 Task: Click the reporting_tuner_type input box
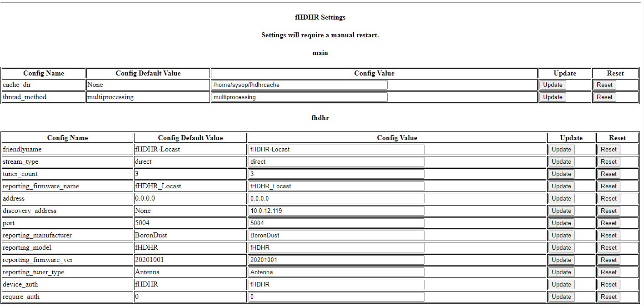click(336, 272)
